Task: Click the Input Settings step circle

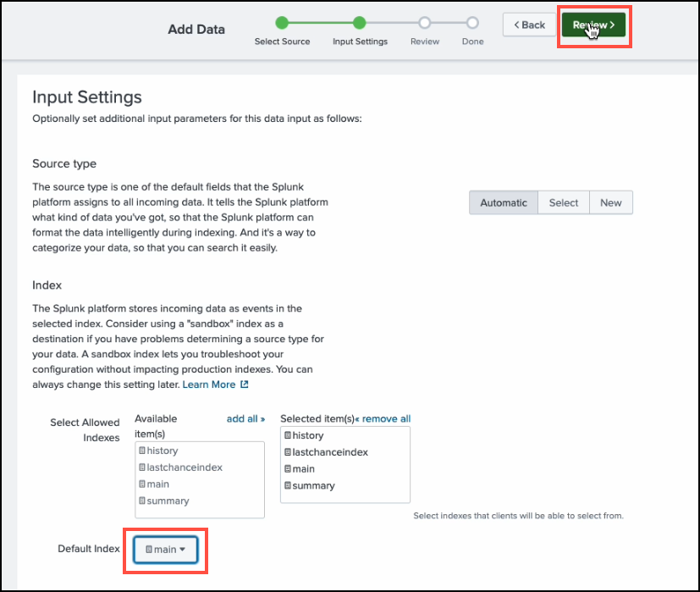Action: [x=360, y=23]
